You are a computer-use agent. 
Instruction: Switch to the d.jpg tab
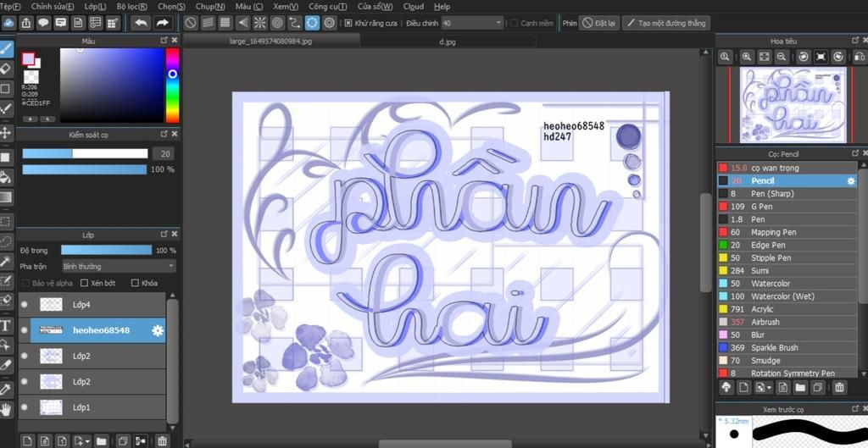pos(448,41)
